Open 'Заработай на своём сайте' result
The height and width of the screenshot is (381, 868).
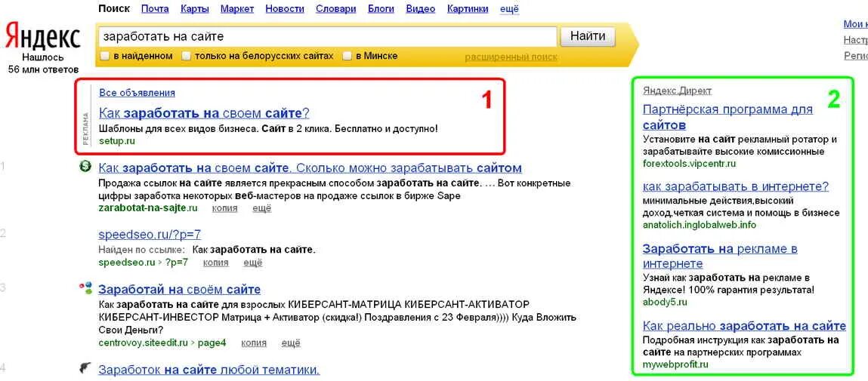click(179, 290)
